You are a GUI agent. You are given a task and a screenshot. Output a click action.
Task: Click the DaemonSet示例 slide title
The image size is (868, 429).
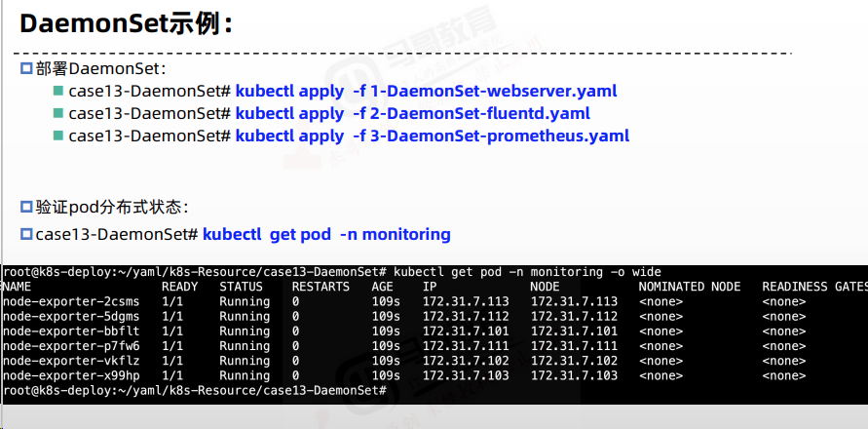point(126,23)
